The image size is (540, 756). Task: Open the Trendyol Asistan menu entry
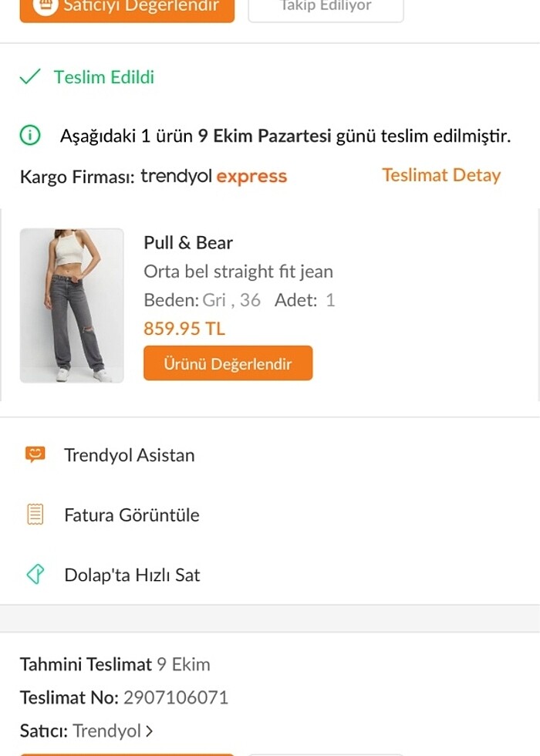[129, 454]
